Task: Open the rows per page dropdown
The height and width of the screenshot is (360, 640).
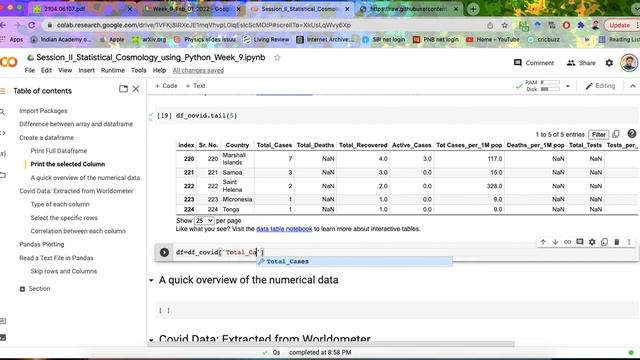Action: (x=204, y=220)
